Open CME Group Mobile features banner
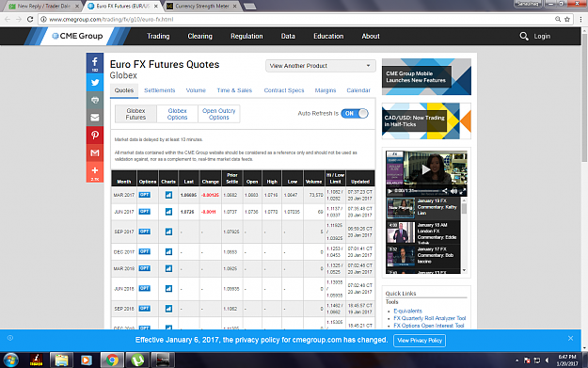 [x=426, y=76]
